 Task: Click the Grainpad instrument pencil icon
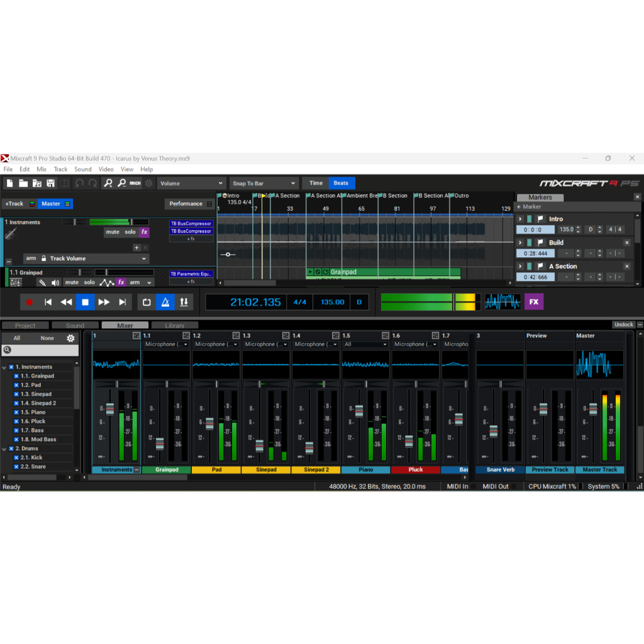point(42,282)
